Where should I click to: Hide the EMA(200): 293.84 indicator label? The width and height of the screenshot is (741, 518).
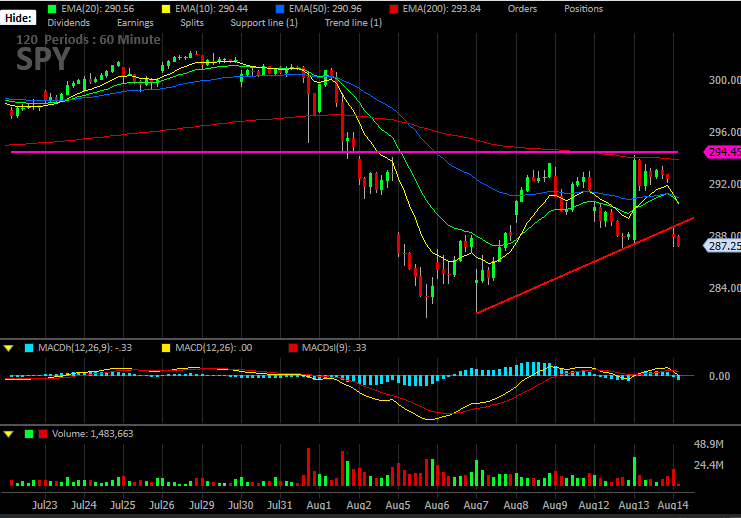click(441, 9)
